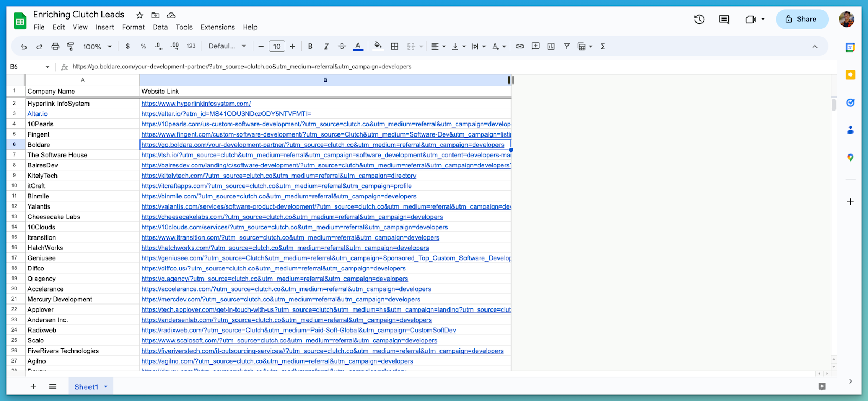The width and height of the screenshot is (868, 401).
Task: Apply percent format icon
Action: tap(143, 47)
